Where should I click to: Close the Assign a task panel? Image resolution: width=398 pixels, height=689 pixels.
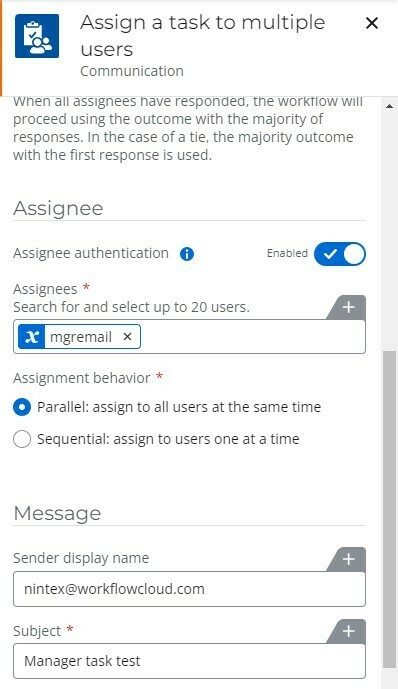372,23
